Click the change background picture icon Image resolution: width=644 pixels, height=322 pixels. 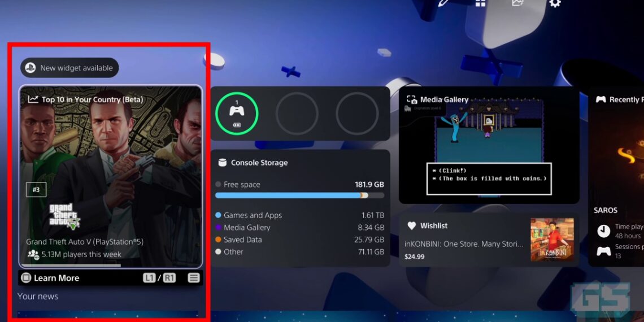pos(517,2)
